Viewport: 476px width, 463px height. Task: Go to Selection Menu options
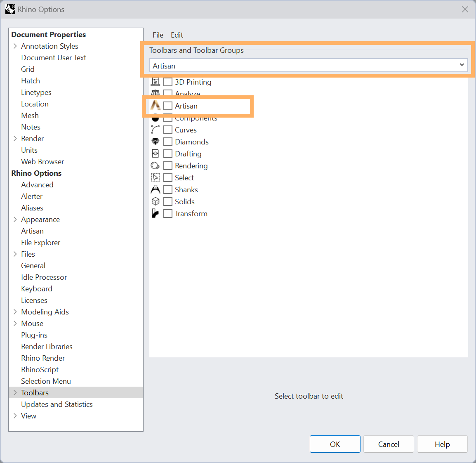click(x=46, y=381)
